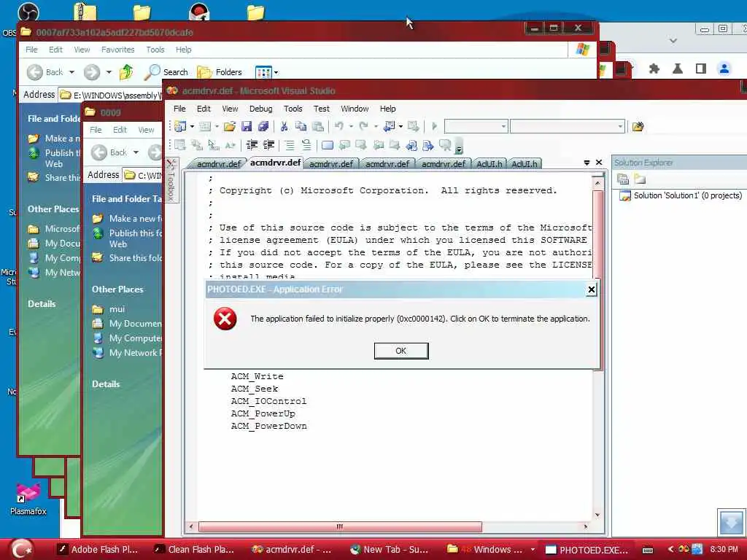Click Toolbox side tab in Visual Studio
The width and height of the screenshot is (747, 560).
coord(171,180)
